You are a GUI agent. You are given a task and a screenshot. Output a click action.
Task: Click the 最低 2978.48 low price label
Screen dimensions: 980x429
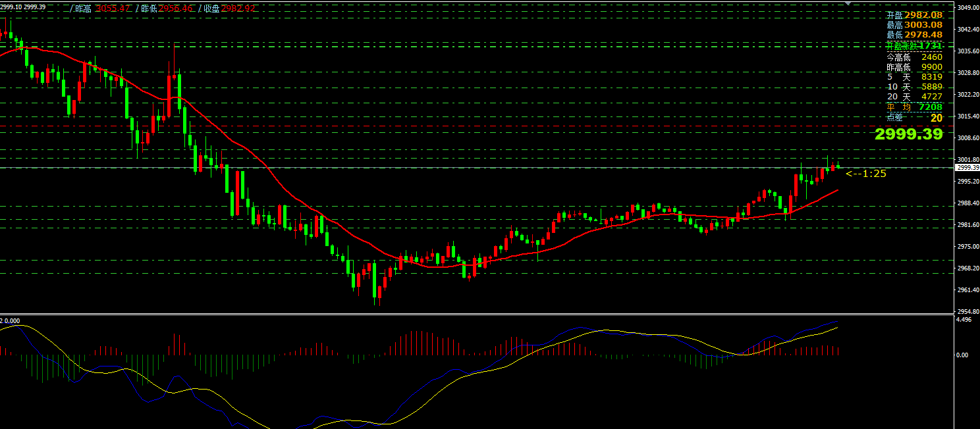pyautogui.click(x=914, y=34)
